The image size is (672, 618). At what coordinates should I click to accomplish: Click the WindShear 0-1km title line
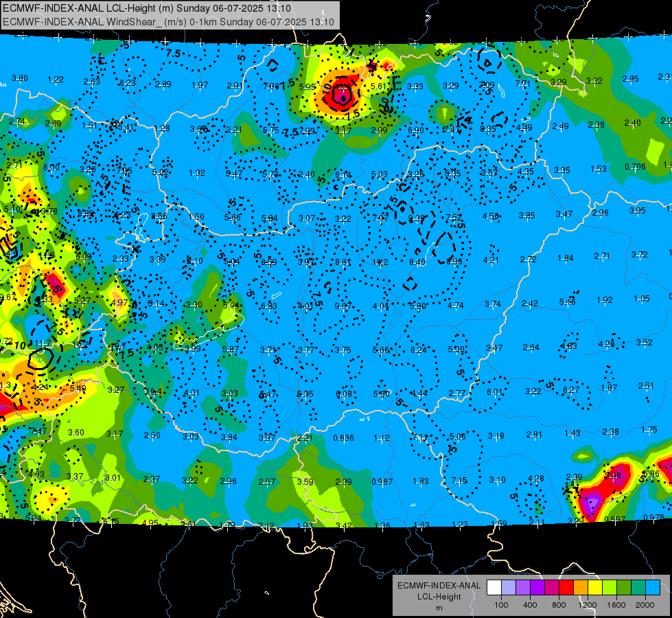click(x=168, y=22)
